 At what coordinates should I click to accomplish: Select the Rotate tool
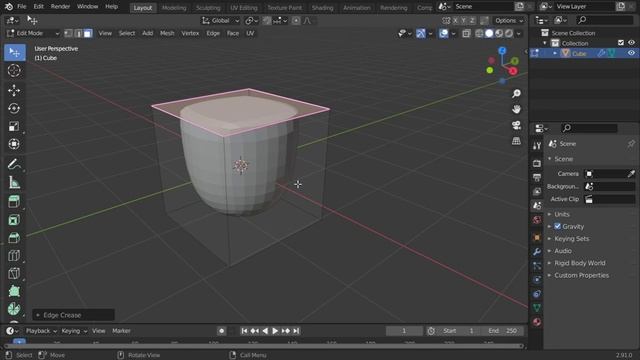[14, 108]
